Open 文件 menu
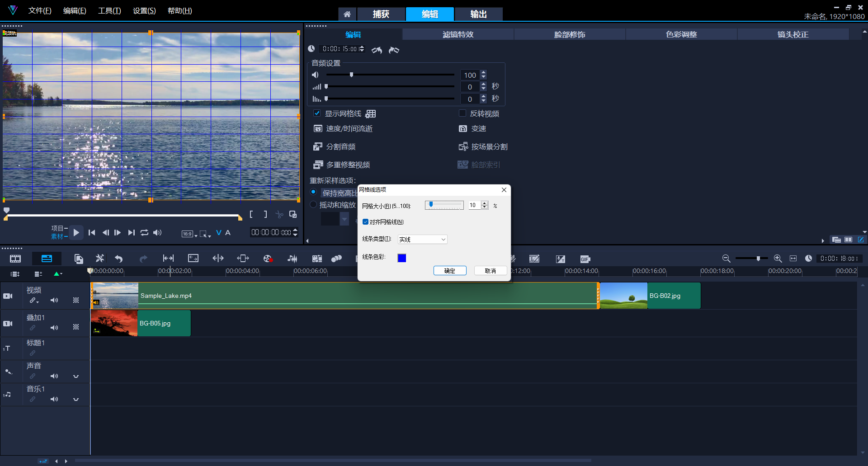The height and width of the screenshot is (466, 868). click(x=40, y=10)
